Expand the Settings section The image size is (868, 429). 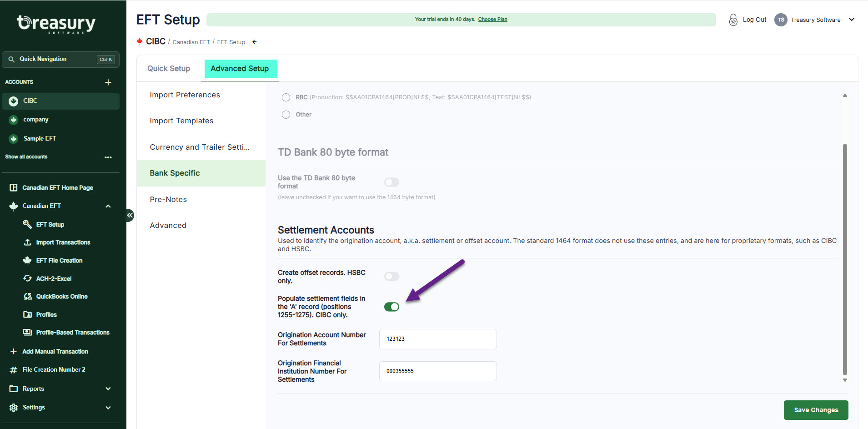(108, 408)
